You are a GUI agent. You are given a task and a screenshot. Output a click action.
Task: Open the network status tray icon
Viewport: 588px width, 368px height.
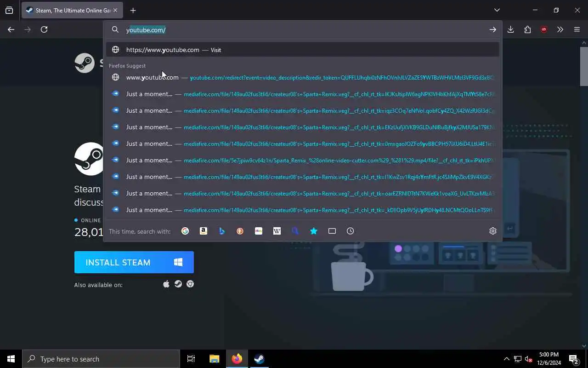(518, 359)
